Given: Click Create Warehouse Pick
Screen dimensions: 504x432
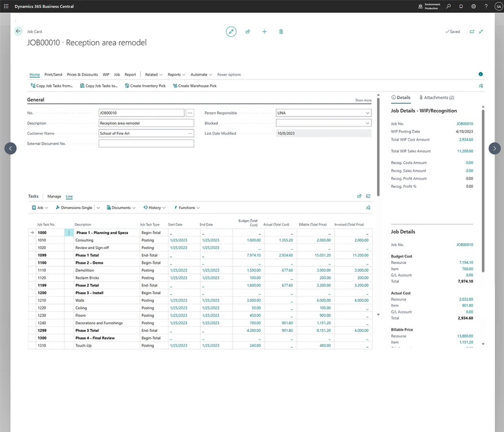Looking at the screenshot, I should tap(195, 86).
